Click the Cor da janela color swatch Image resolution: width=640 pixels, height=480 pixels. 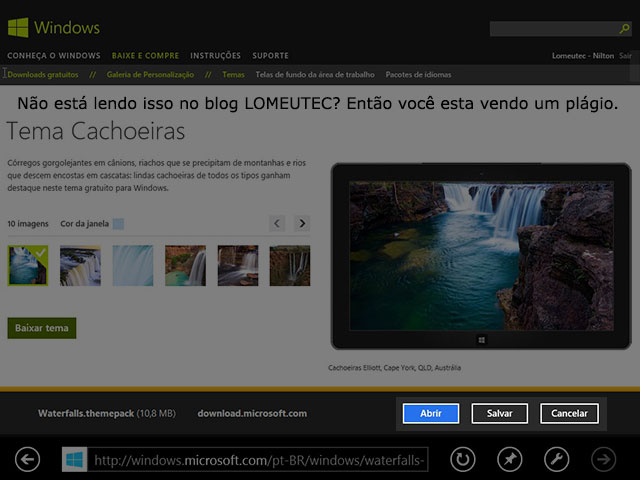(118, 224)
